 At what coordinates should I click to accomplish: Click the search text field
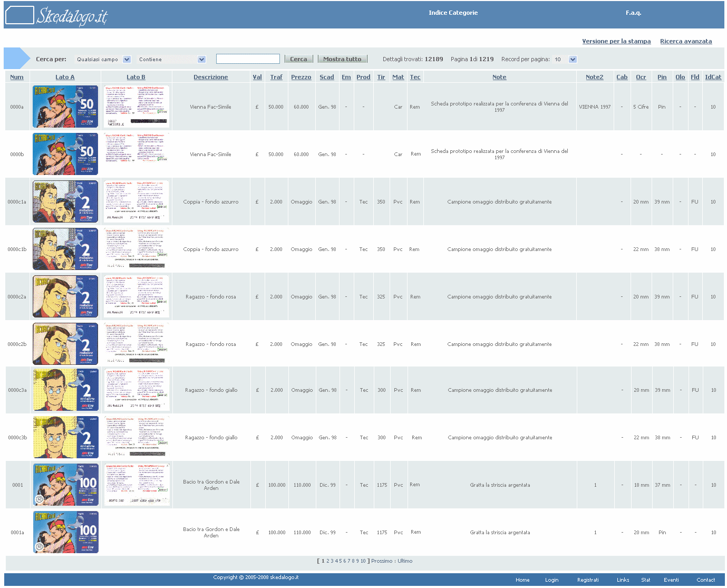[248, 59]
